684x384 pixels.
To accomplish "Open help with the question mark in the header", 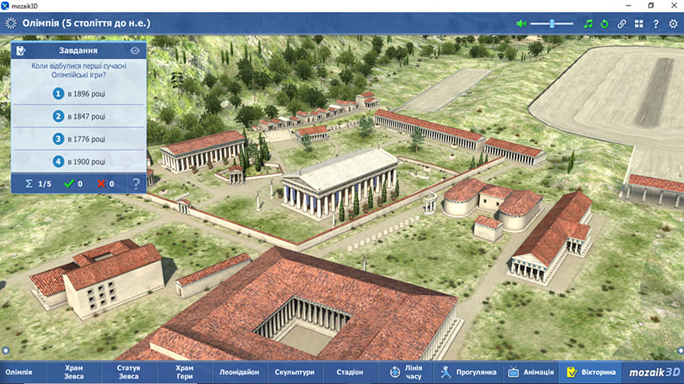I will (x=656, y=24).
